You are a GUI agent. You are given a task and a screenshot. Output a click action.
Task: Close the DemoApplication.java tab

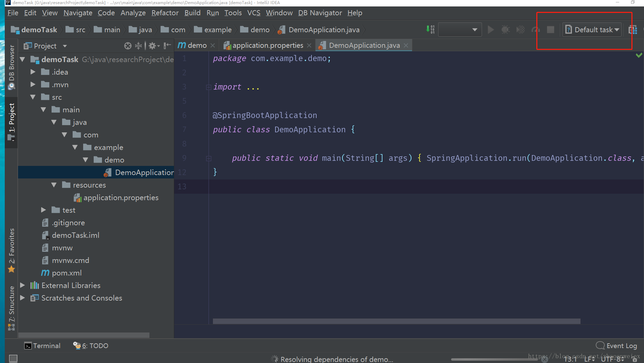coord(406,45)
